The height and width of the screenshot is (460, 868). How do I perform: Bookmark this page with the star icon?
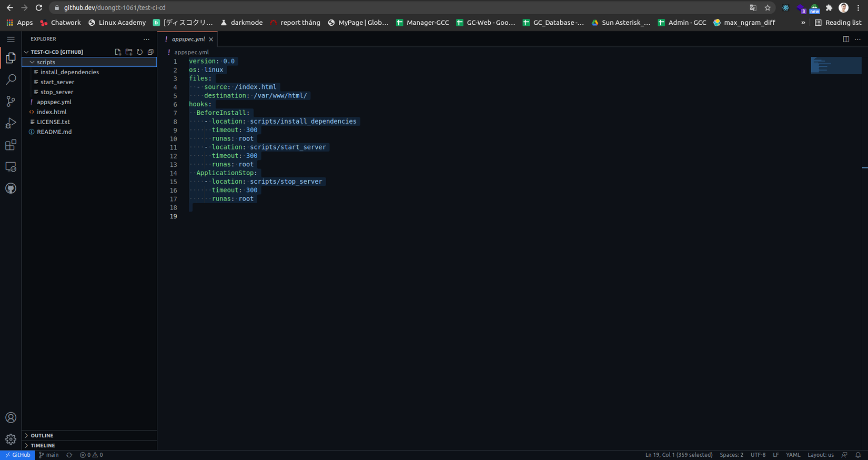768,8
